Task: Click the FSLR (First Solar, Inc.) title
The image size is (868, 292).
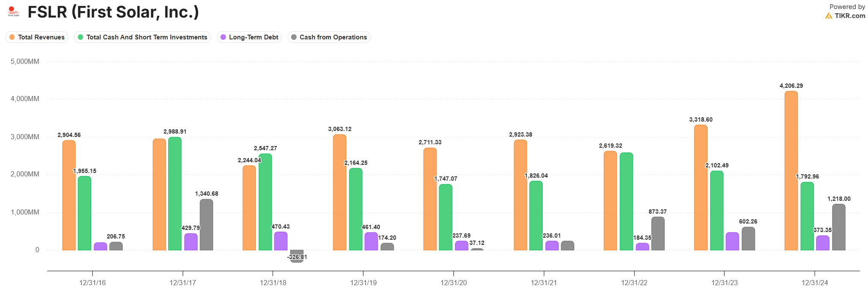Action: click(x=113, y=12)
